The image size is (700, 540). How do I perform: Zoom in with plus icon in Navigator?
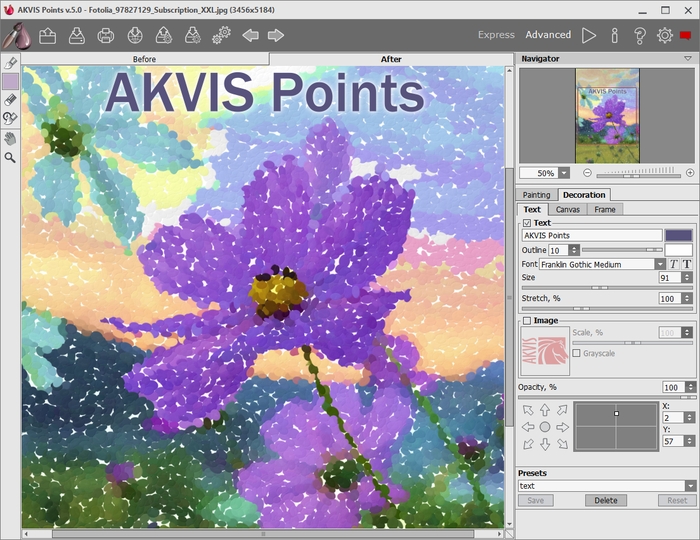[690, 173]
